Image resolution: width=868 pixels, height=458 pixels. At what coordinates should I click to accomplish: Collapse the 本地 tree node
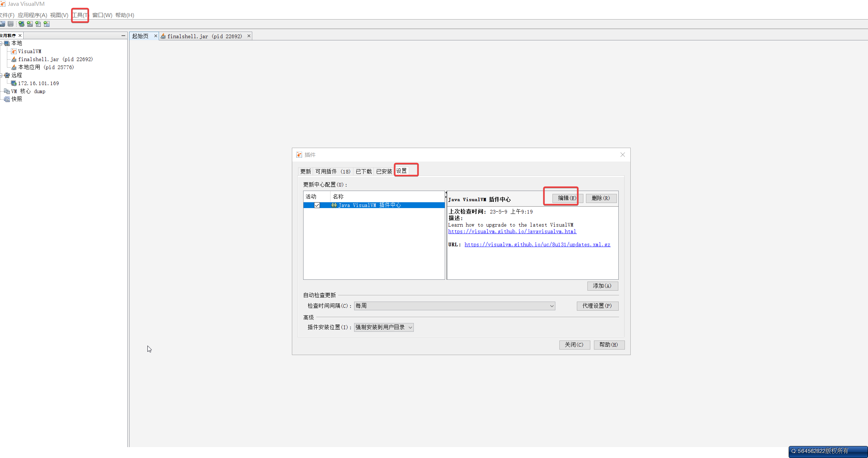point(1,43)
